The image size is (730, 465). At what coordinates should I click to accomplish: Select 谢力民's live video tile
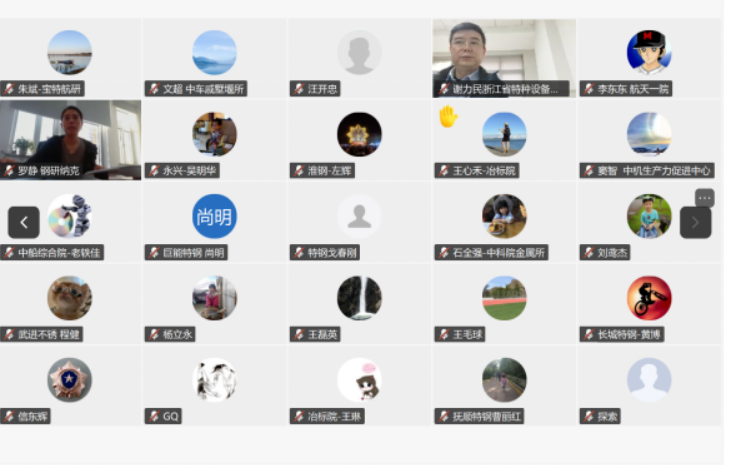click(x=504, y=58)
